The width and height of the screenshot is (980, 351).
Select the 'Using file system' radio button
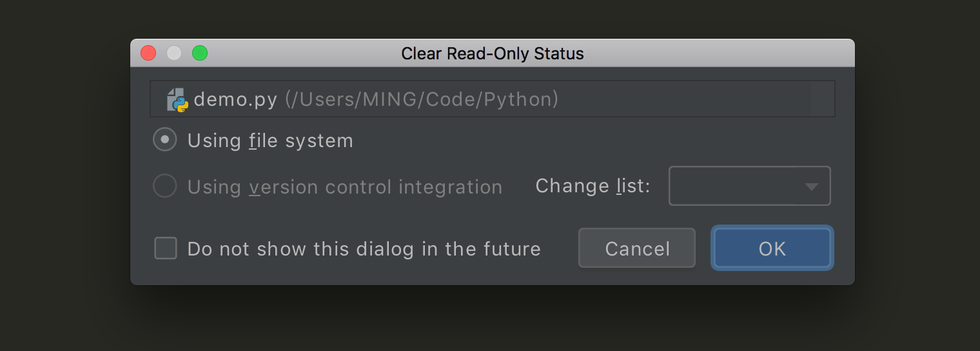[x=165, y=140]
